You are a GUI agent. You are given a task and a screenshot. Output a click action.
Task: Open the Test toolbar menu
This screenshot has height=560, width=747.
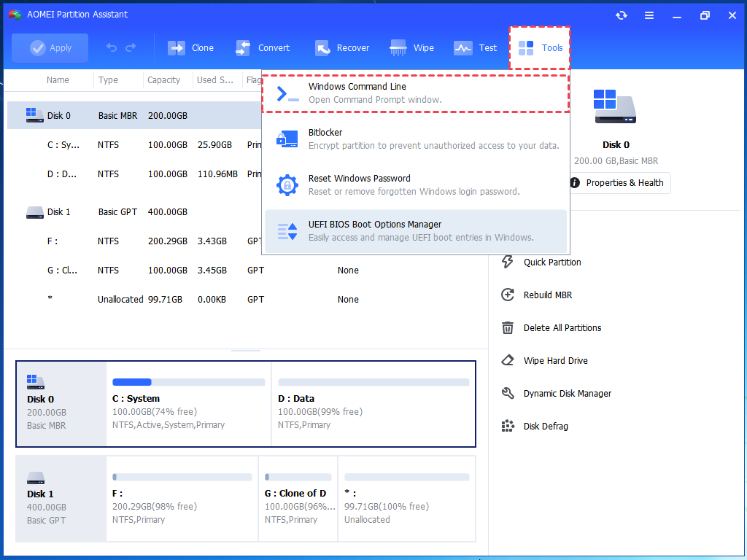[x=475, y=48]
